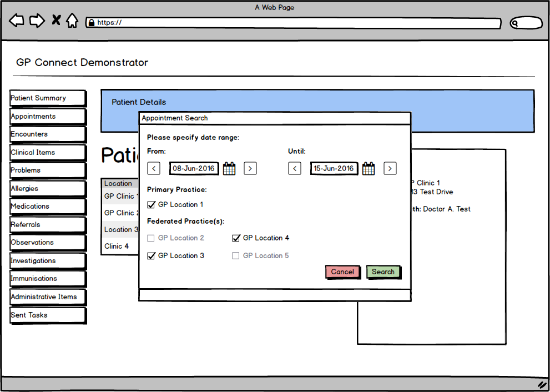550x392 pixels.
Task: Open Patient Summary in the sidebar
Action: 48,98
